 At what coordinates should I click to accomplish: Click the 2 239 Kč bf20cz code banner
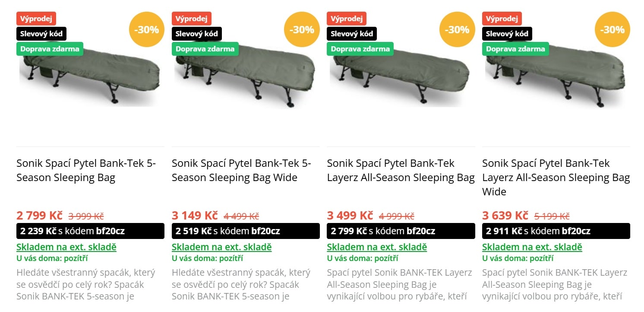point(90,231)
